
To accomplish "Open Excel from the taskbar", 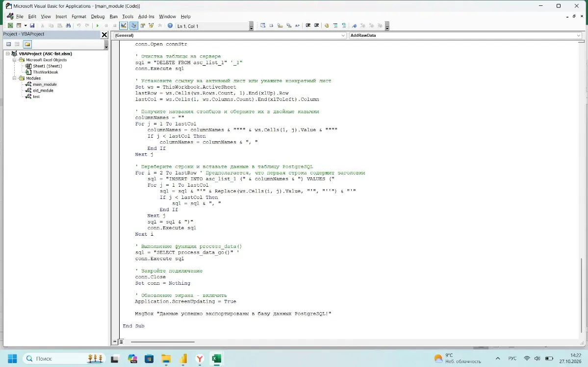I will click(x=216, y=358).
